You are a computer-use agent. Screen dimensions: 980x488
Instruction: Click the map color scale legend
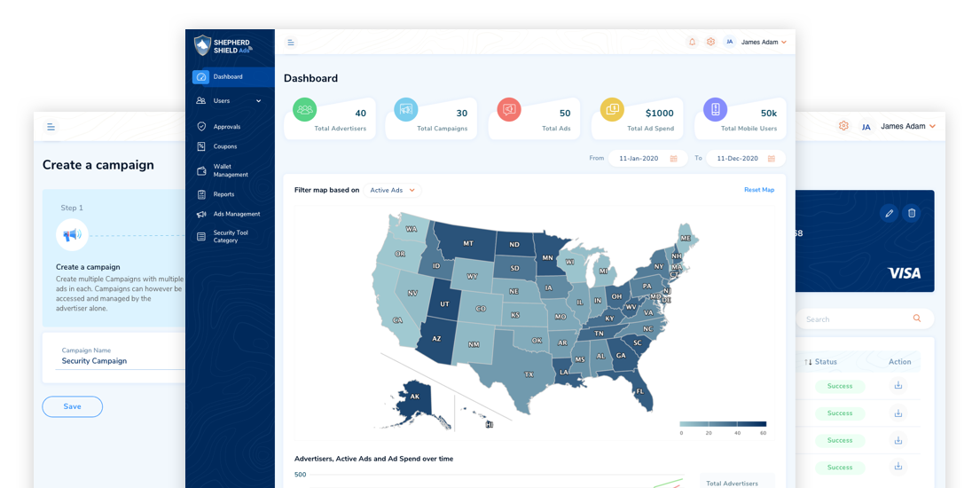(723, 424)
